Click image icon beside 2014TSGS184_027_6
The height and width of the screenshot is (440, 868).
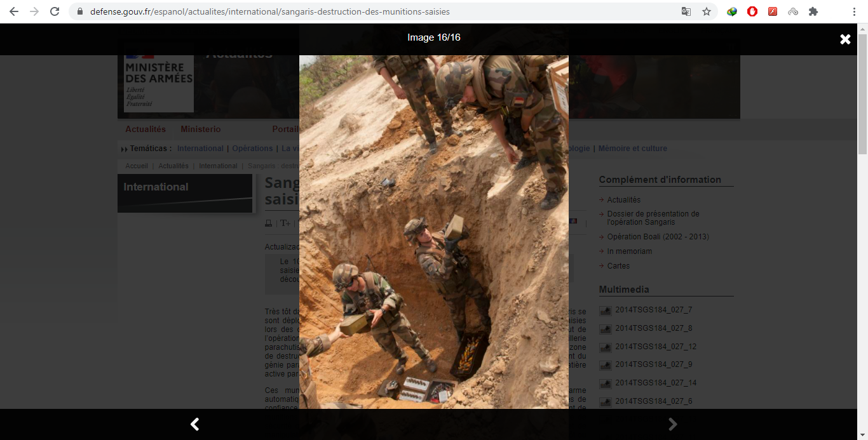coord(605,403)
